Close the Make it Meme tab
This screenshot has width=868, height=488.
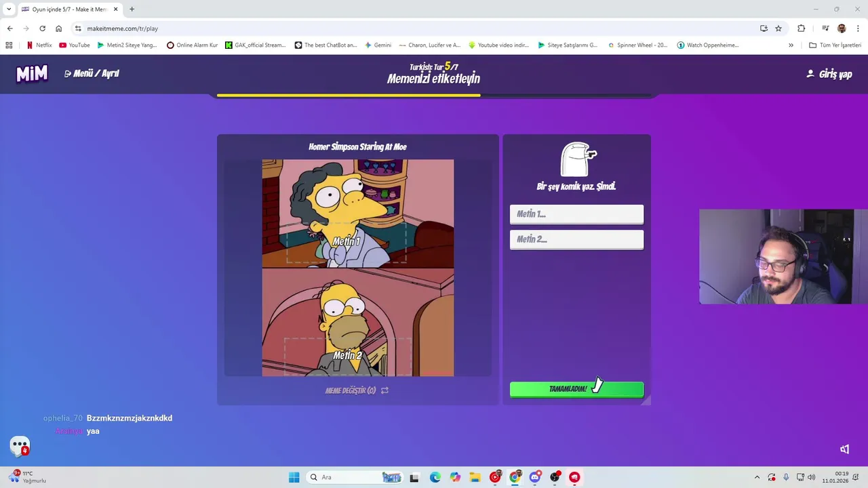[x=115, y=9]
